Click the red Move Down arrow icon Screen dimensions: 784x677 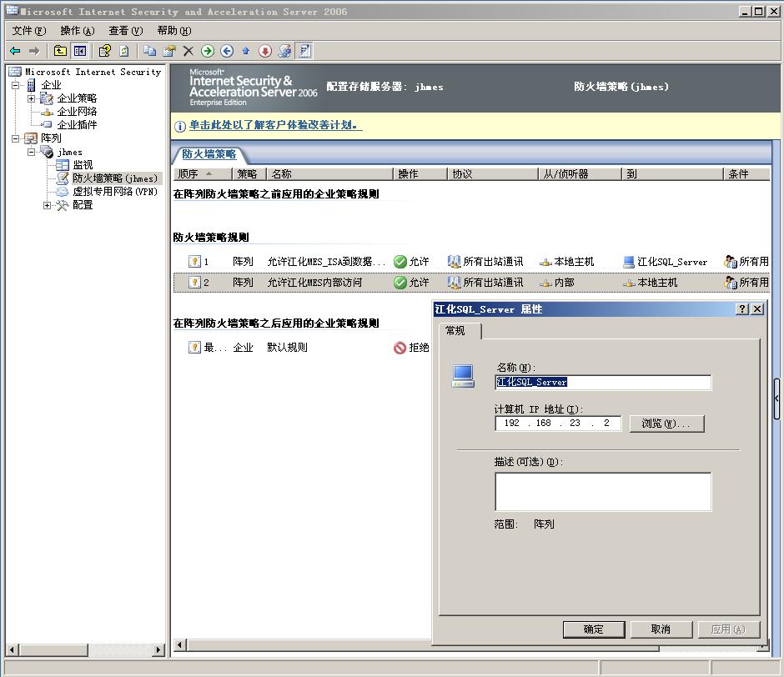point(265,51)
